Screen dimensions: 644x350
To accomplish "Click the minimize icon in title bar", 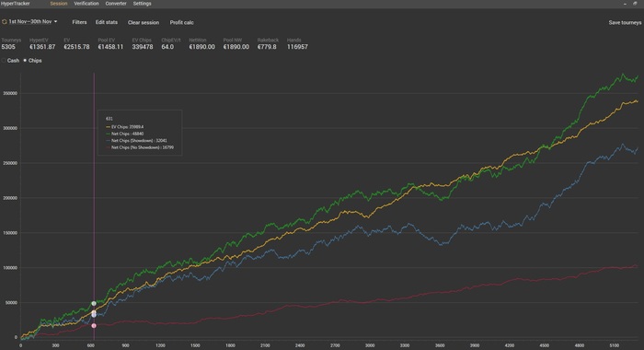I will point(625,4).
